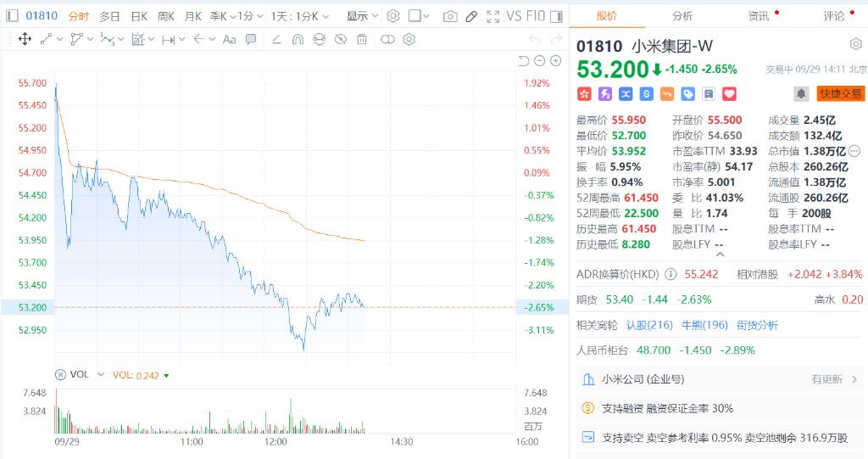Open drawing toolbar settings gear
Screen dimensions: 868x459
[x=409, y=39]
